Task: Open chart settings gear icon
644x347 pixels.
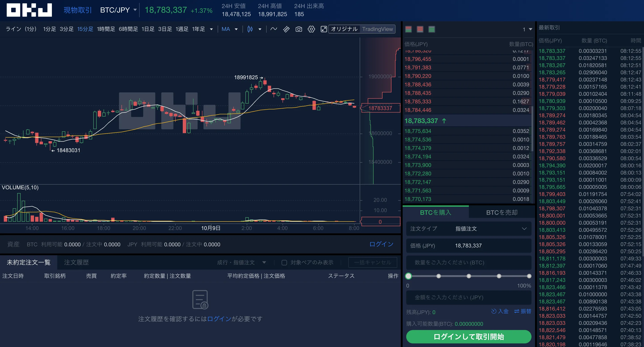Action: pos(311,29)
